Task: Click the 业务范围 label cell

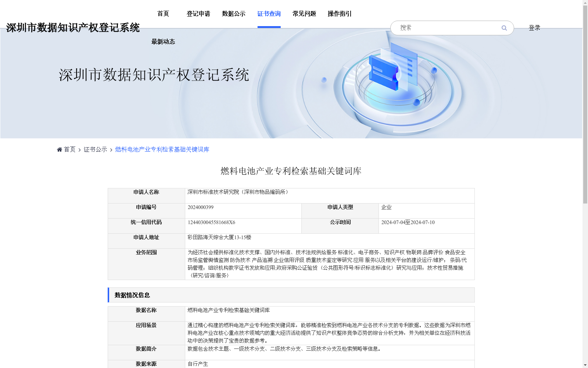Action: pyautogui.click(x=146, y=264)
